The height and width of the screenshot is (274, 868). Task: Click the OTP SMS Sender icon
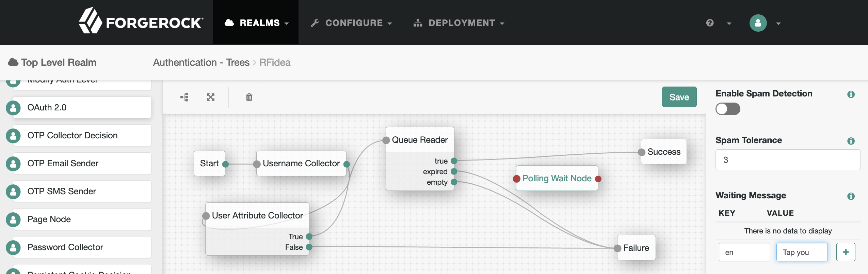(x=13, y=192)
